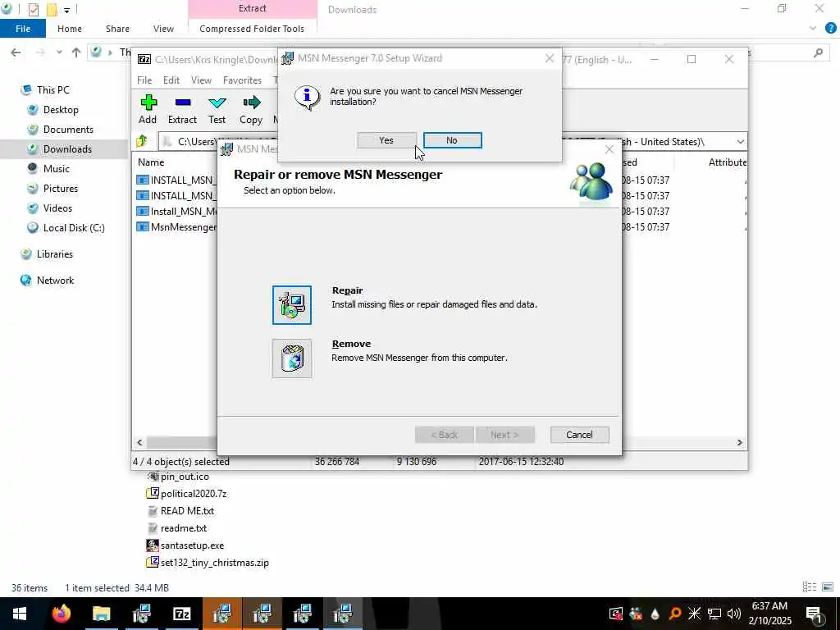
Task: Switch to the Explorer View ribbon tab
Action: pyautogui.click(x=163, y=29)
